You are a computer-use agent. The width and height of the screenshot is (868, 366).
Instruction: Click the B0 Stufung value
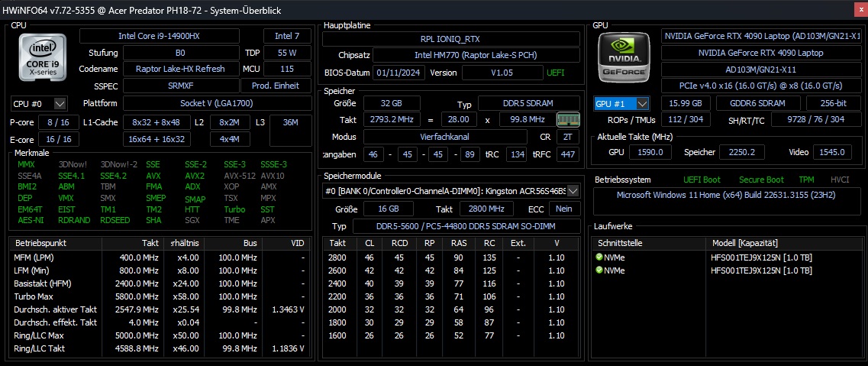tap(180, 53)
